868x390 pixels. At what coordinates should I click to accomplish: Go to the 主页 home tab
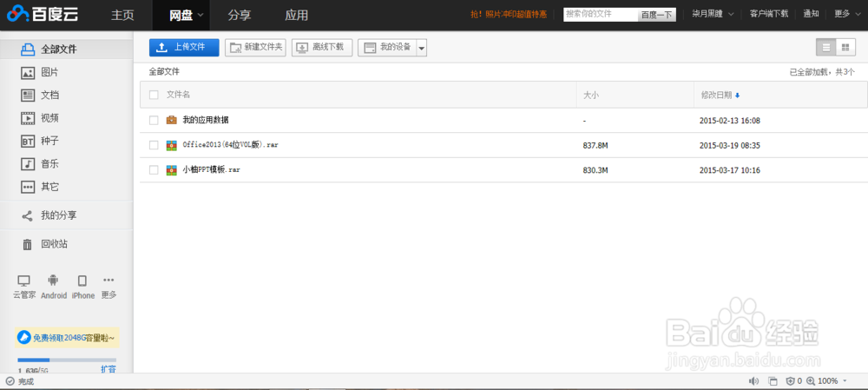(123, 16)
